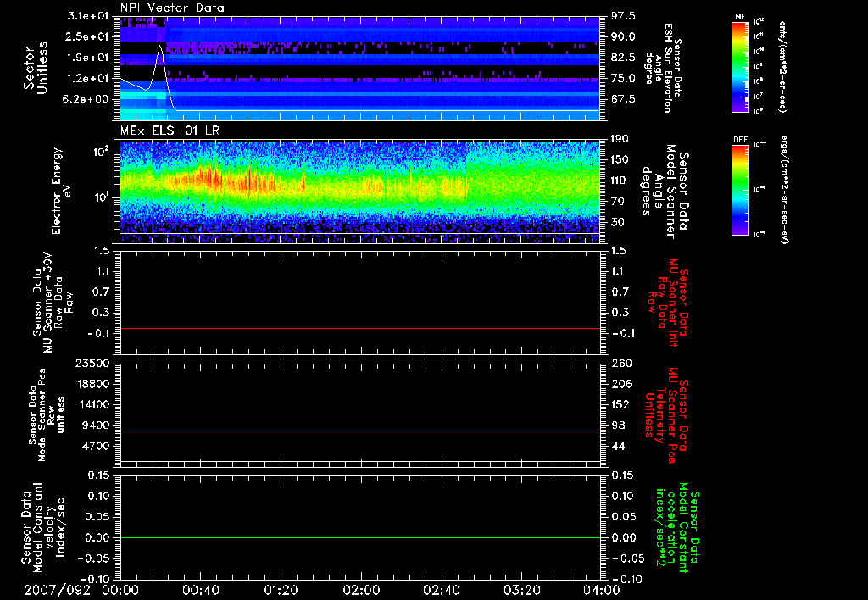Click the 02:40 time axis label
This screenshot has width=868, height=600.
441,590
